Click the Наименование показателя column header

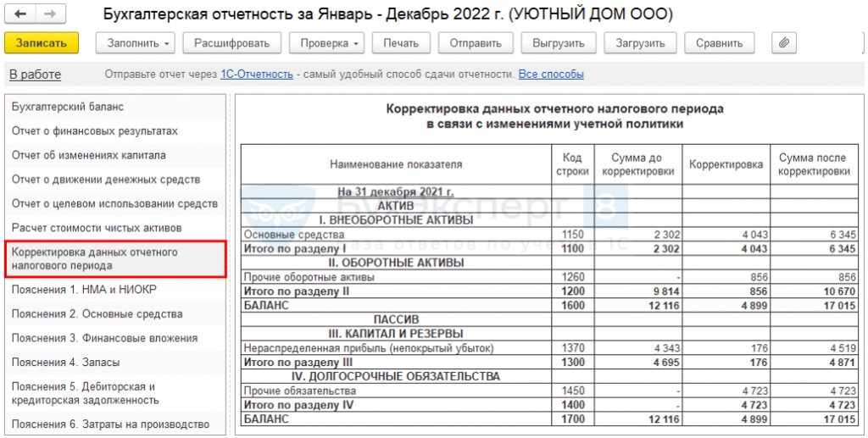tap(396, 164)
